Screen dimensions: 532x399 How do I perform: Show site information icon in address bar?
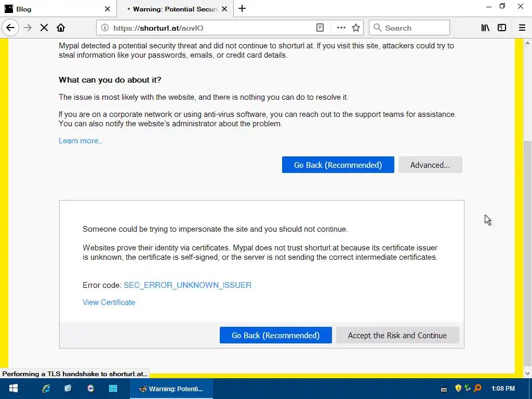105,28
